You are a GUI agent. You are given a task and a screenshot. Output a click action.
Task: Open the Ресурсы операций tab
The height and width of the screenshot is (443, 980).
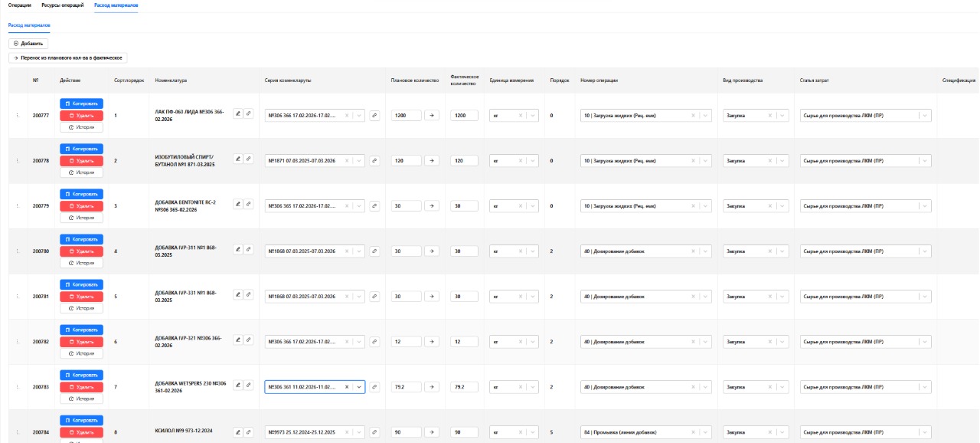63,5
